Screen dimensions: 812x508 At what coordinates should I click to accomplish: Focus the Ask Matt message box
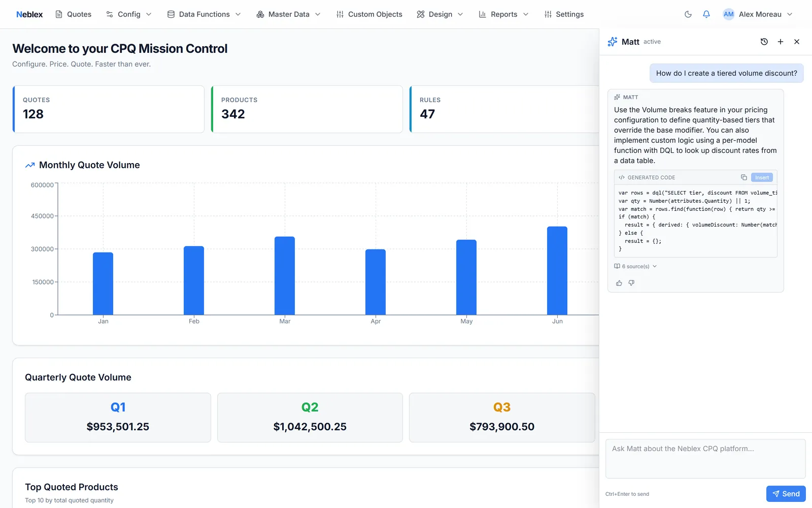coord(705,459)
